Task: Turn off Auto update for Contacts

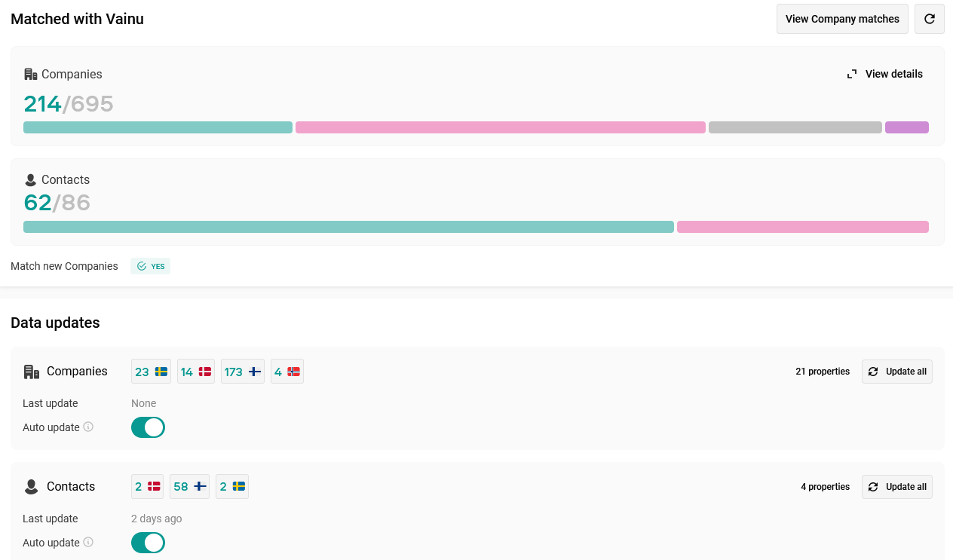Action: (x=148, y=543)
